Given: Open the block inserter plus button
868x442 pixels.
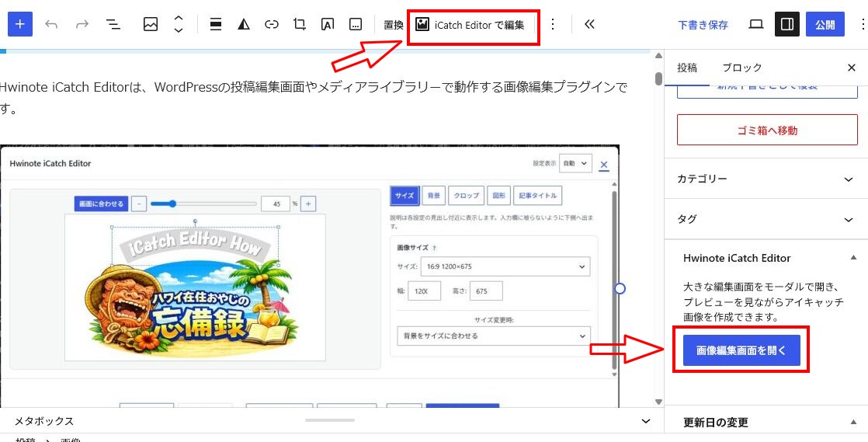Looking at the screenshot, I should [x=20, y=24].
